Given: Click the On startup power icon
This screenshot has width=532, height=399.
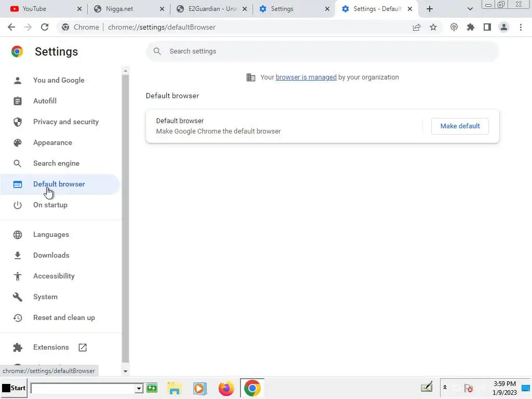Looking at the screenshot, I should (18, 205).
